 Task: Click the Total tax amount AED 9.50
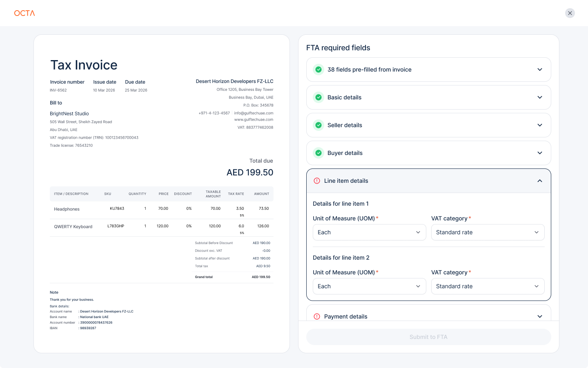pos(263,266)
